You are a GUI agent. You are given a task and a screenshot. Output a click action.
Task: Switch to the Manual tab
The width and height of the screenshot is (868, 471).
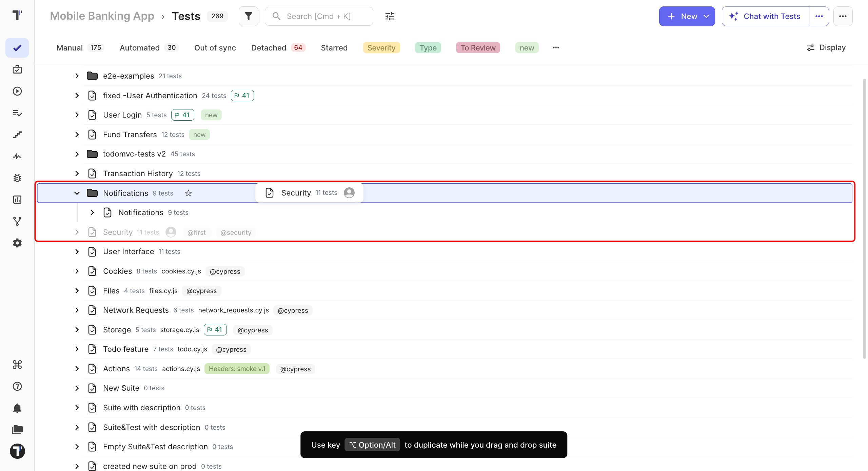point(80,48)
